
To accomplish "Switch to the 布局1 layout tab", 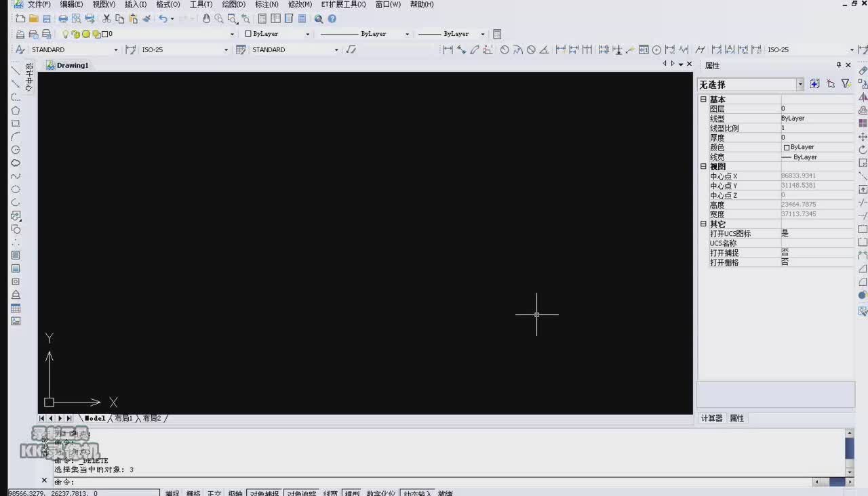I will [x=123, y=419].
